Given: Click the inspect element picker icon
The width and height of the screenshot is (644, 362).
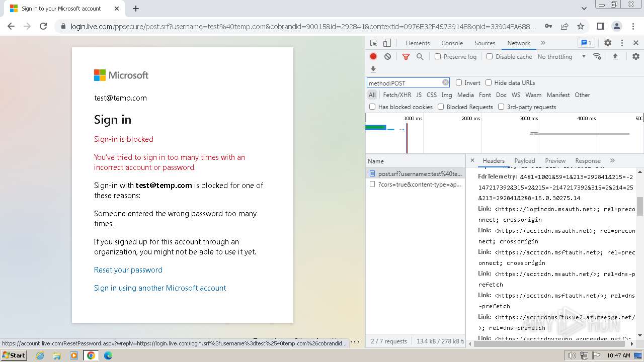Looking at the screenshot, I should click(x=373, y=43).
